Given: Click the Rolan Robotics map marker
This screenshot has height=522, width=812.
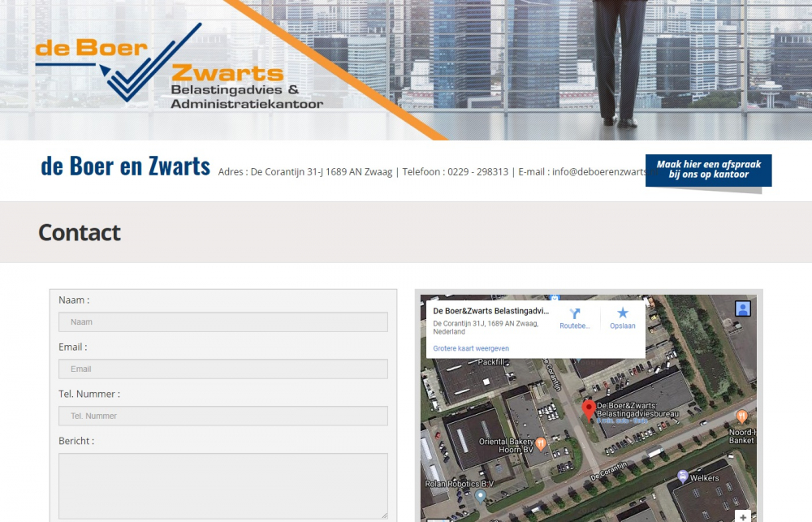Looking at the screenshot, I should pyautogui.click(x=481, y=495).
